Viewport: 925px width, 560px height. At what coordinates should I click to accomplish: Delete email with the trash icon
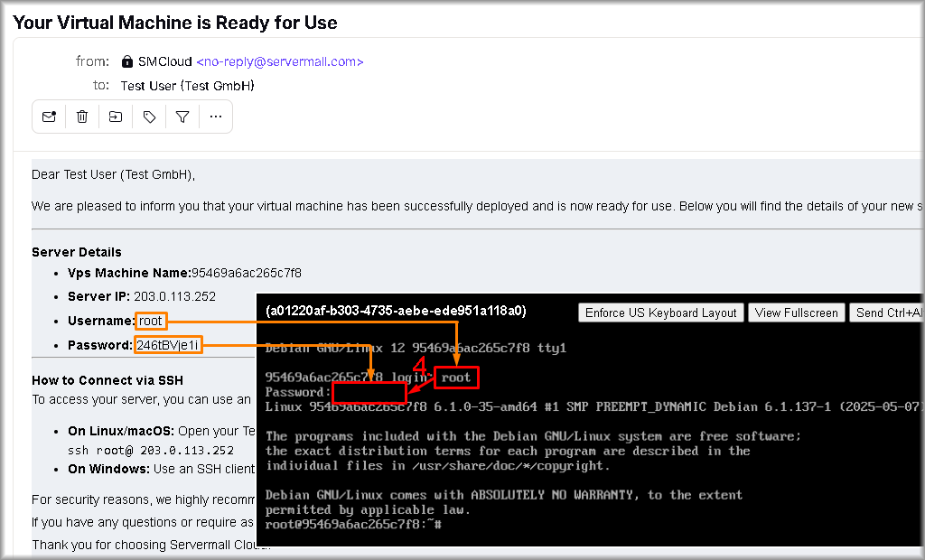82,117
